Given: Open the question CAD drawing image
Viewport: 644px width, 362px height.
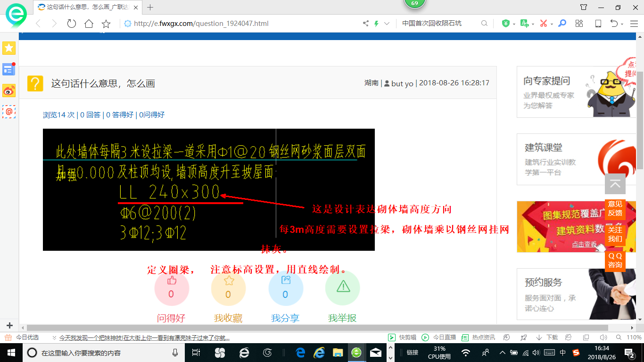Looking at the screenshot, I should click(x=209, y=189).
